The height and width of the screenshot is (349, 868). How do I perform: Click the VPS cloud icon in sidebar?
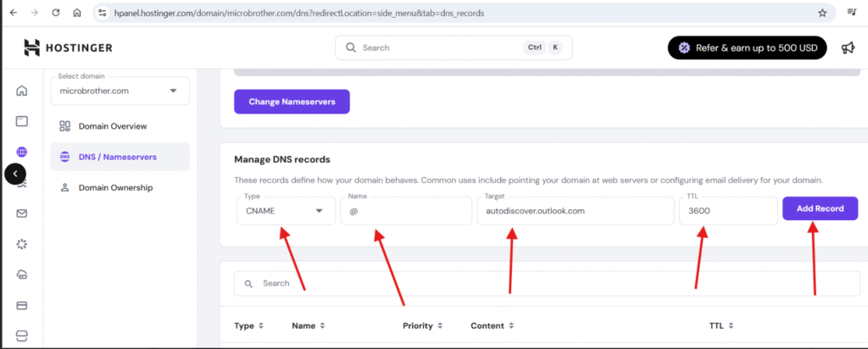[22, 274]
